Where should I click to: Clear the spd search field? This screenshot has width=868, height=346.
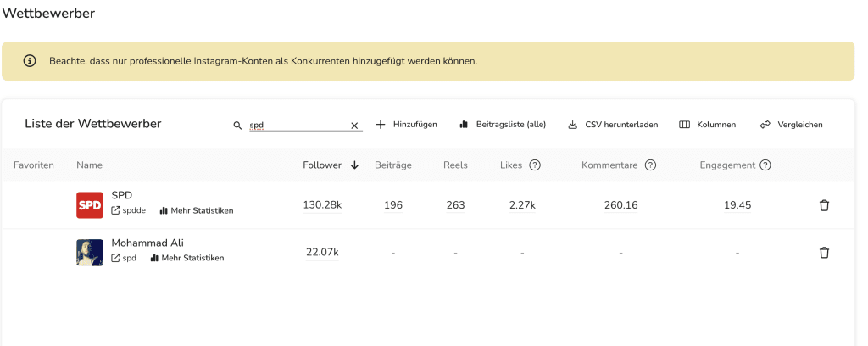click(x=354, y=125)
